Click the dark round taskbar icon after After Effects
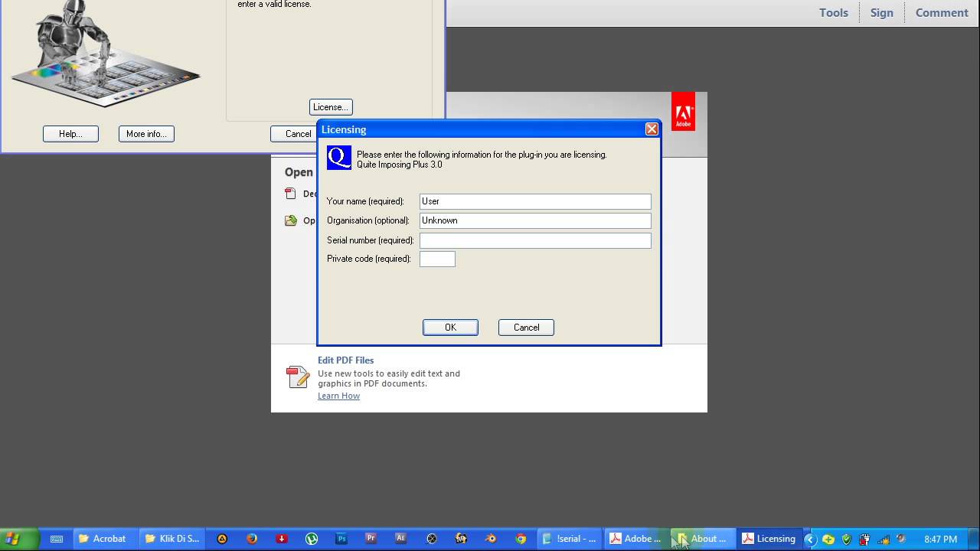The height and width of the screenshot is (551, 980). [x=432, y=539]
